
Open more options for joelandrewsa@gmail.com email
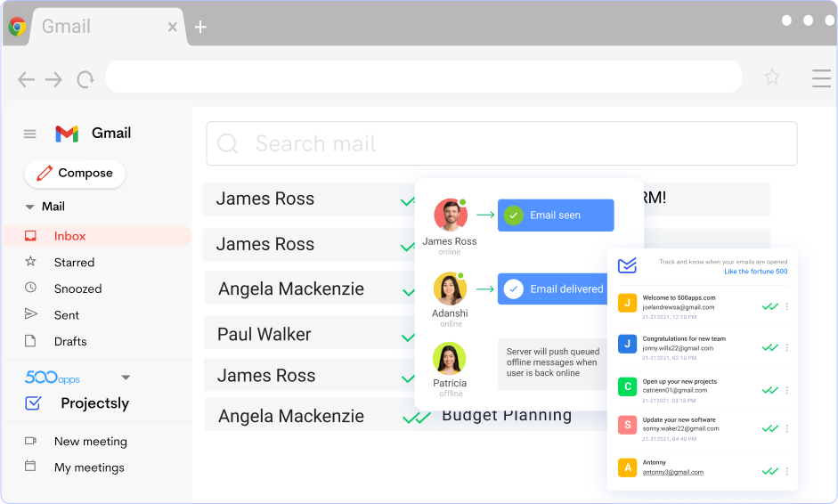coord(786,307)
